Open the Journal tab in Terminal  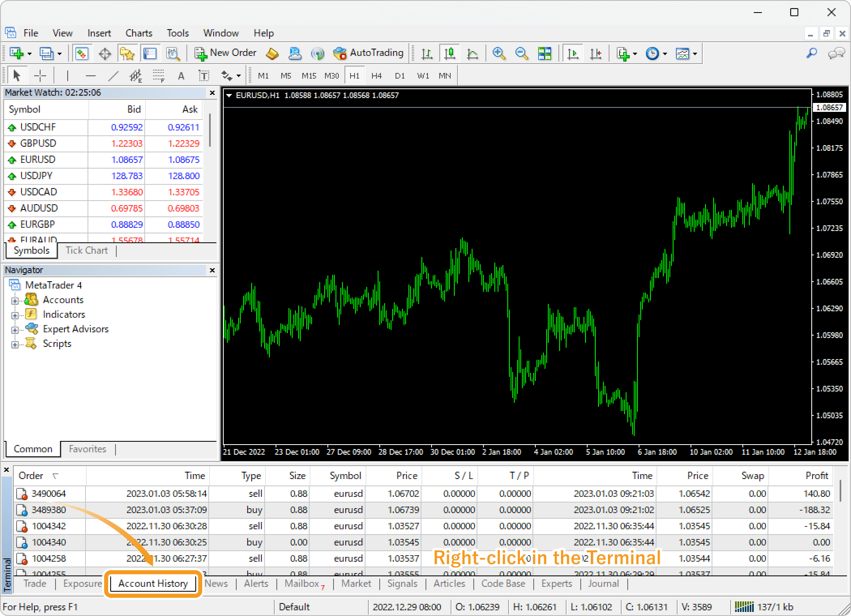point(603,584)
